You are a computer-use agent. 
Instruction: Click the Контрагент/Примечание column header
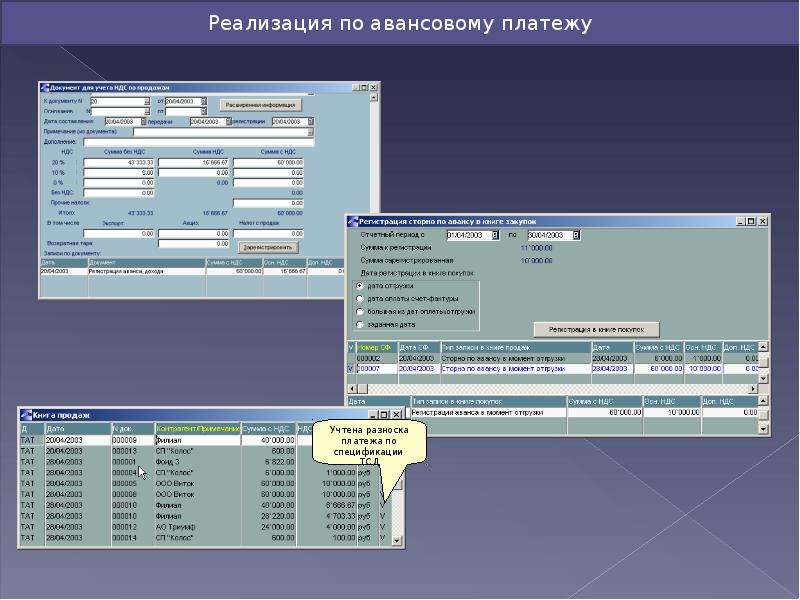pos(197,429)
